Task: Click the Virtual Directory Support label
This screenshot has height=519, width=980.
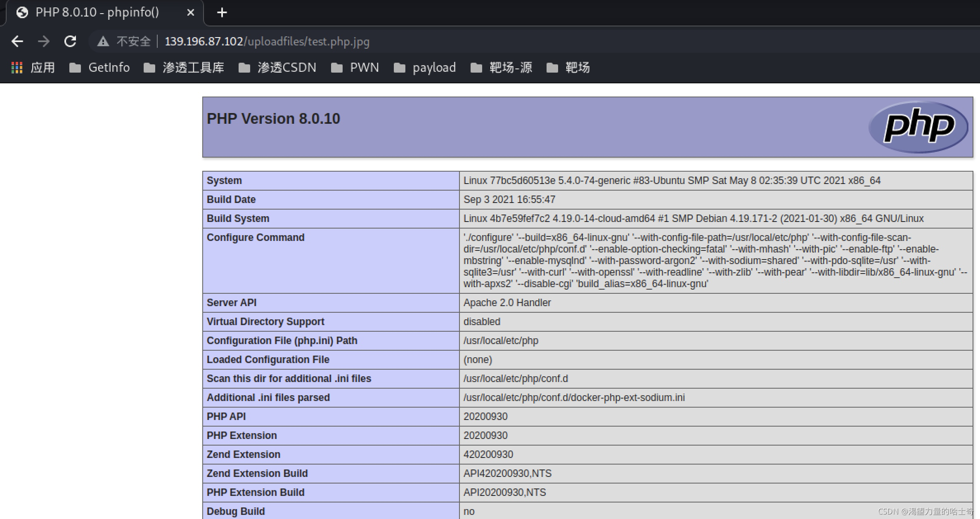Action: pos(265,322)
